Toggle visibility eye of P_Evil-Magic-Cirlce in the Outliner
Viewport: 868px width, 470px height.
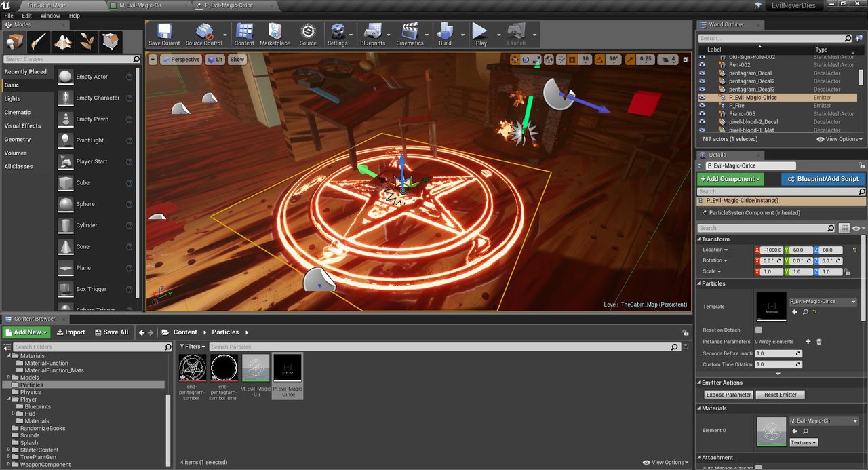pos(703,98)
